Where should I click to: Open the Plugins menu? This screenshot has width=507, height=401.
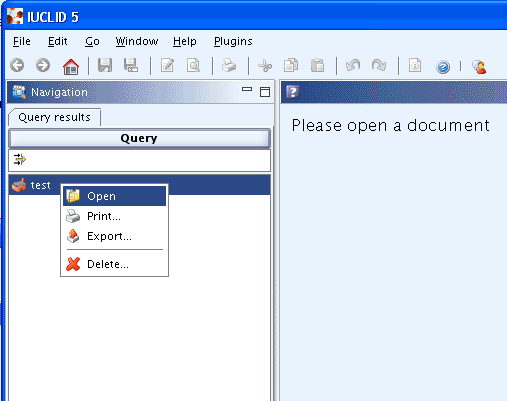coord(233,41)
